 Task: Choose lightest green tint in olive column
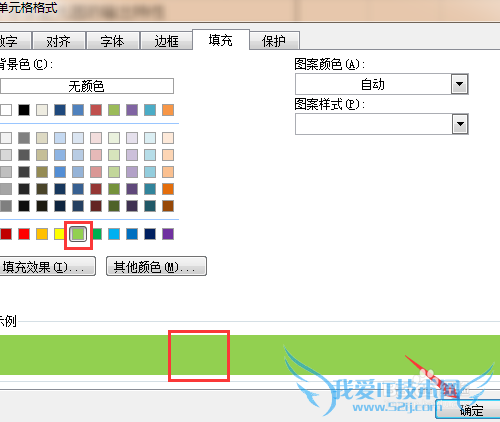pos(114,138)
